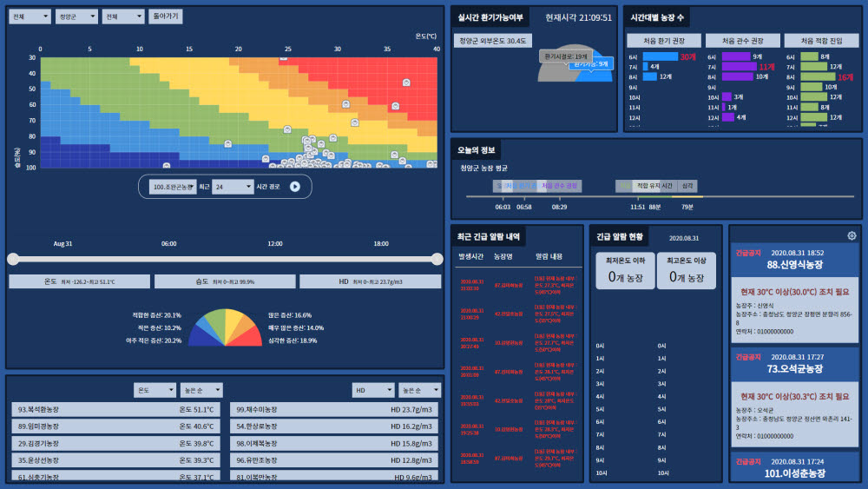Open the 온도 sort-metric dropdown
The height and width of the screenshot is (489, 868).
tap(155, 390)
